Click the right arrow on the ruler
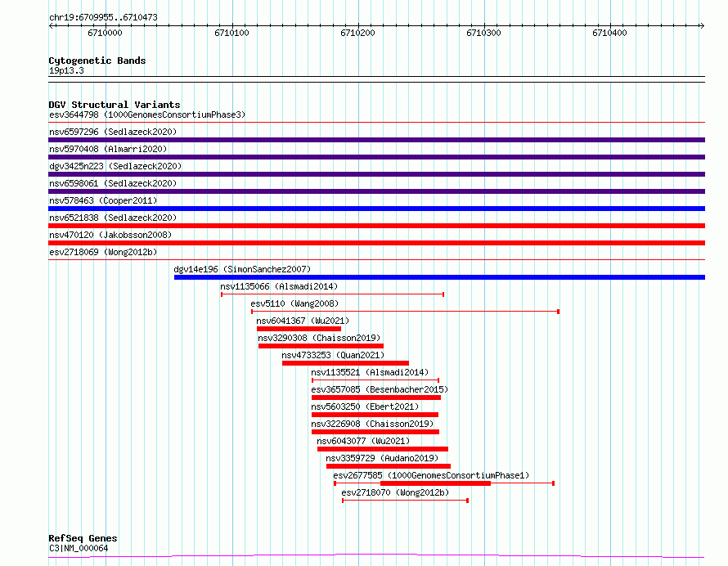This screenshot has height=566, width=728. click(x=702, y=26)
